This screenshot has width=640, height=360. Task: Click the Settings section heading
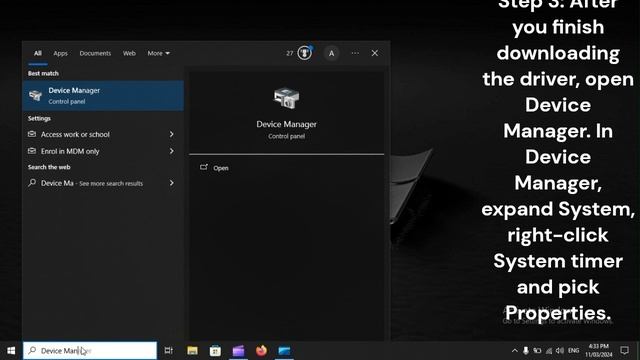pyautogui.click(x=39, y=118)
